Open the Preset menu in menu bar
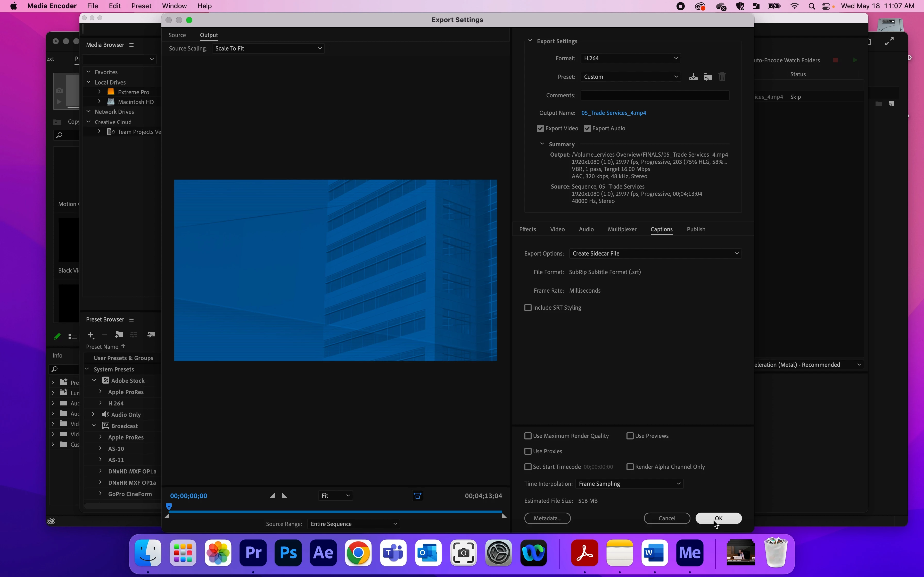 [141, 6]
